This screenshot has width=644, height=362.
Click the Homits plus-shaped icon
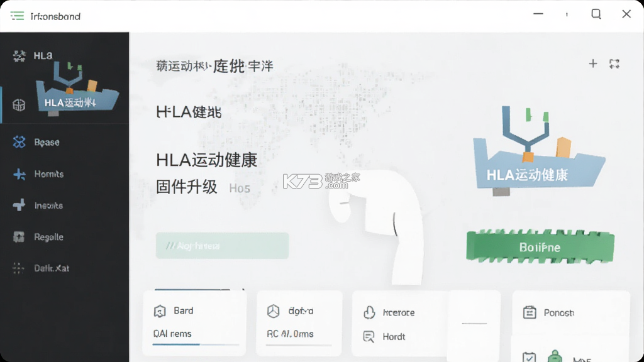[x=19, y=174]
